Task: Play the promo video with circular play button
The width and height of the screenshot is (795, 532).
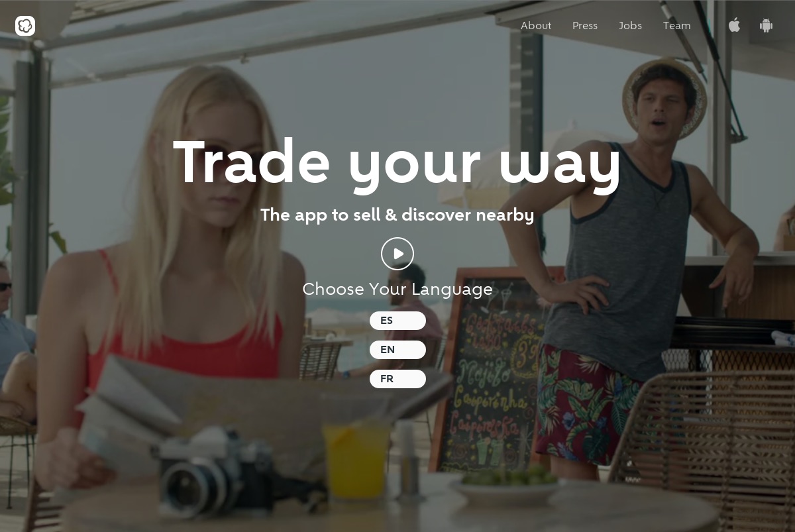Action: tap(397, 254)
